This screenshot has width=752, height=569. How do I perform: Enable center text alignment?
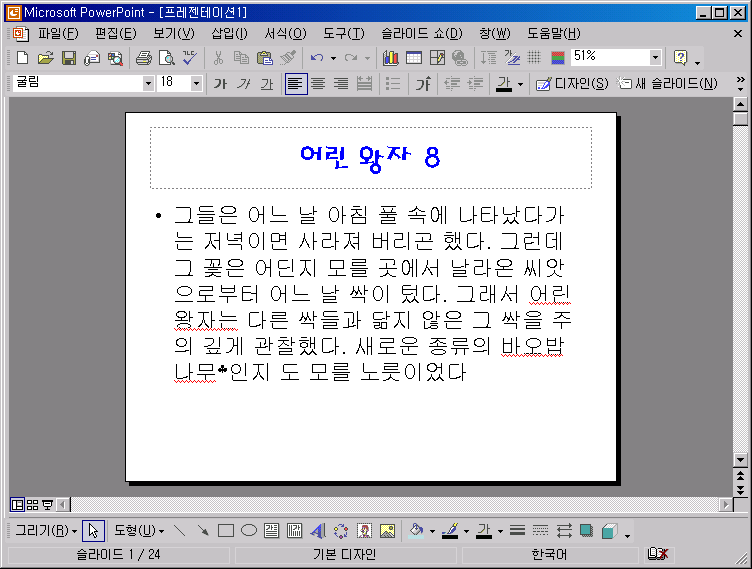tap(318, 84)
